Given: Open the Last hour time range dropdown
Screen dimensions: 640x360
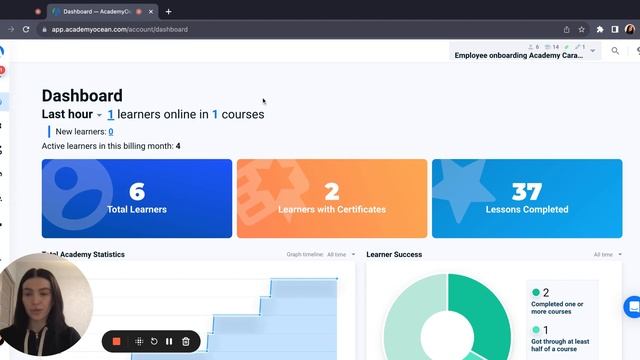Looking at the screenshot, I should coord(71,114).
